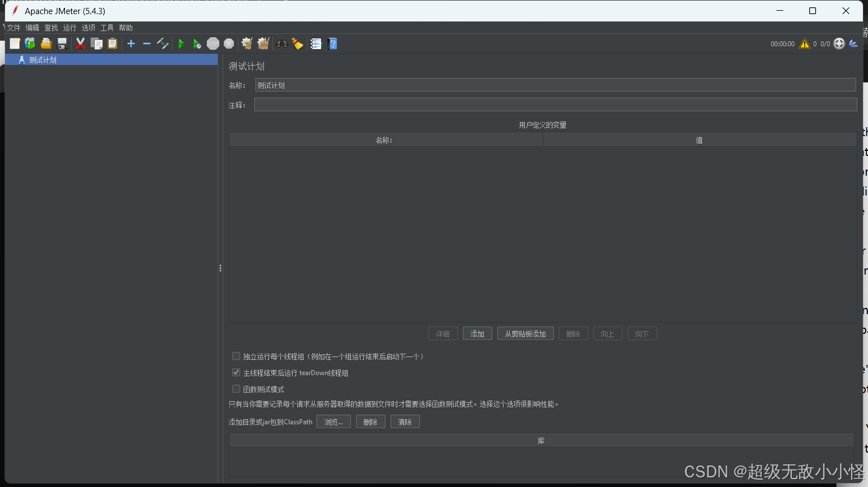Viewport: 868px width, 487px height.
Task: Click the Clear results icon
Action: (x=247, y=44)
